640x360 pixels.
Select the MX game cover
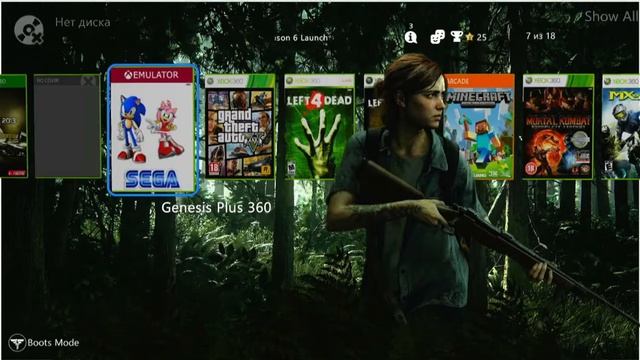pos(621,127)
